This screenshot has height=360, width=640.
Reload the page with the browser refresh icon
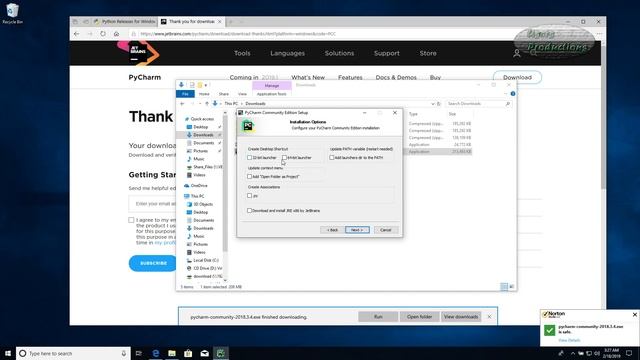point(103,34)
